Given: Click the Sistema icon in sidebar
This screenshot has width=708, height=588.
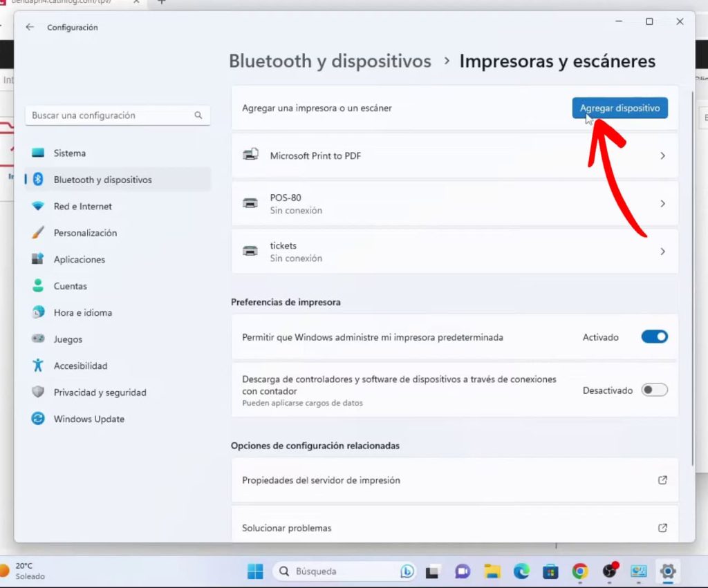Looking at the screenshot, I should click(x=38, y=153).
